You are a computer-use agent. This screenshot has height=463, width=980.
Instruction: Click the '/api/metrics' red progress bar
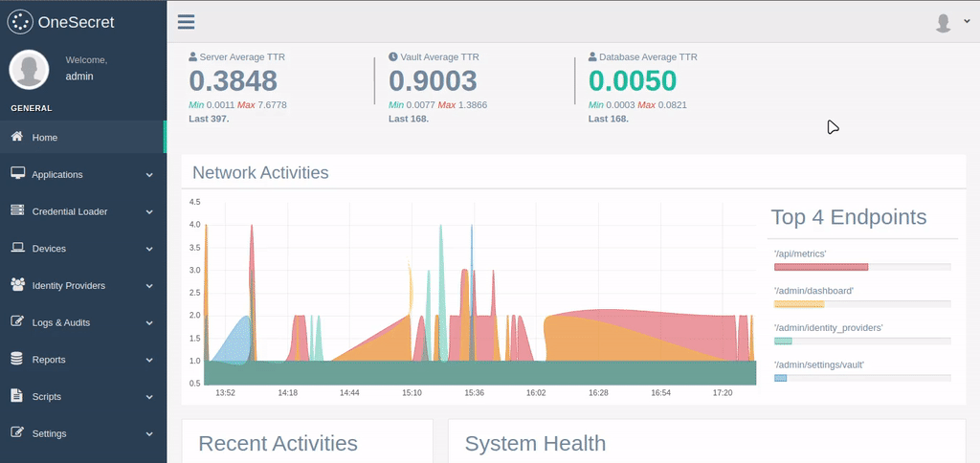821,267
